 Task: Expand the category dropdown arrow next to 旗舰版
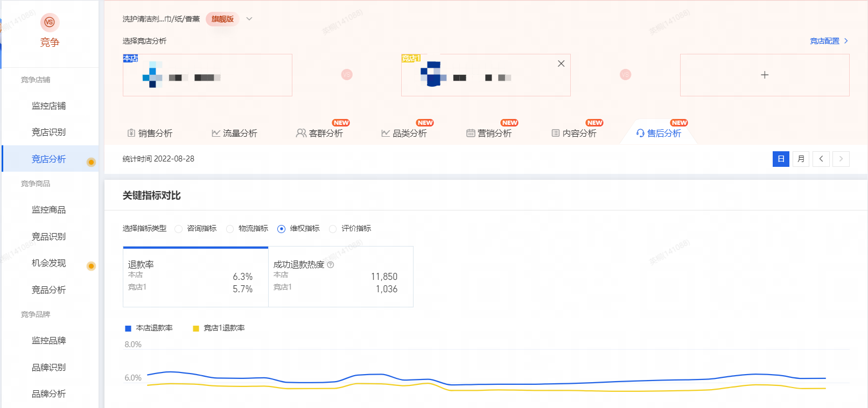click(x=249, y=19)
